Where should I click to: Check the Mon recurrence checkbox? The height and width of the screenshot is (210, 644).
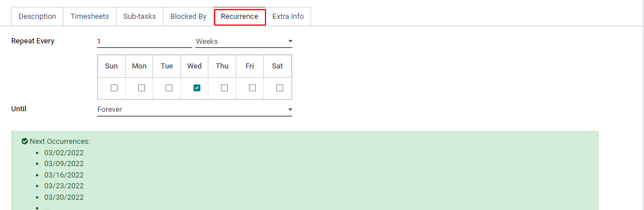click(142, 88)
